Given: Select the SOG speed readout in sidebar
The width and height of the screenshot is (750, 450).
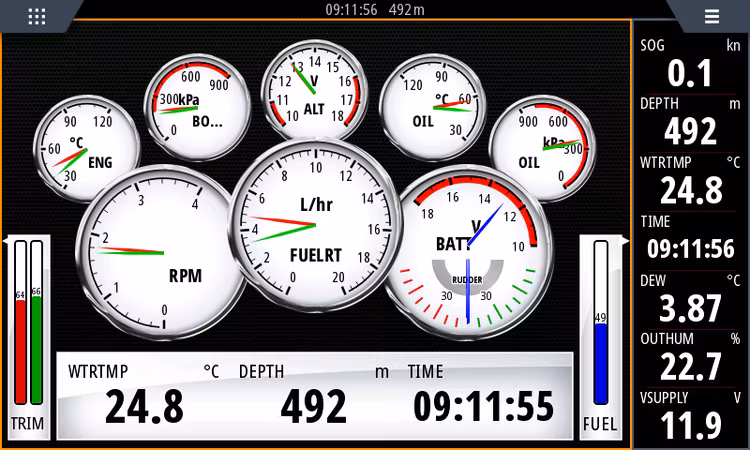Looking at the screenshot, I should point(691,65).
